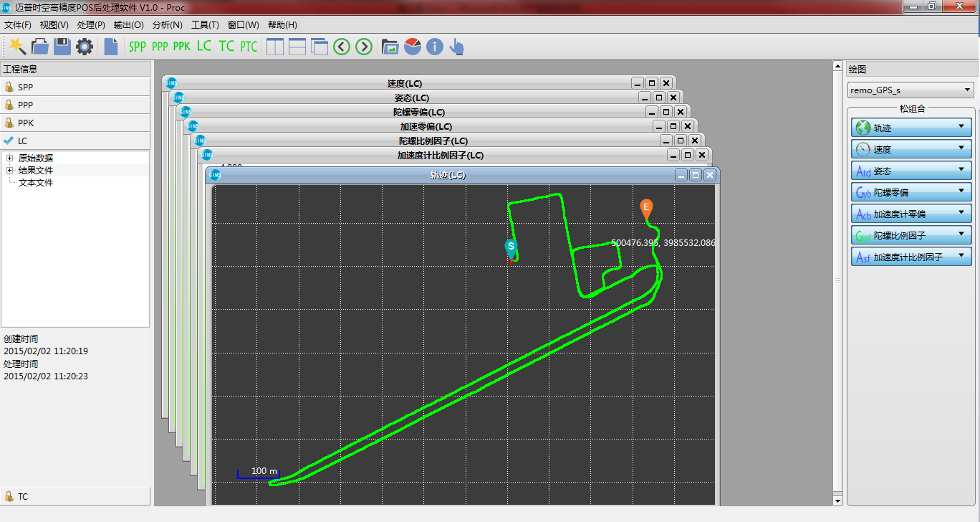Open settings with the gear icon

pyautogui.click(x=85, y=47)
